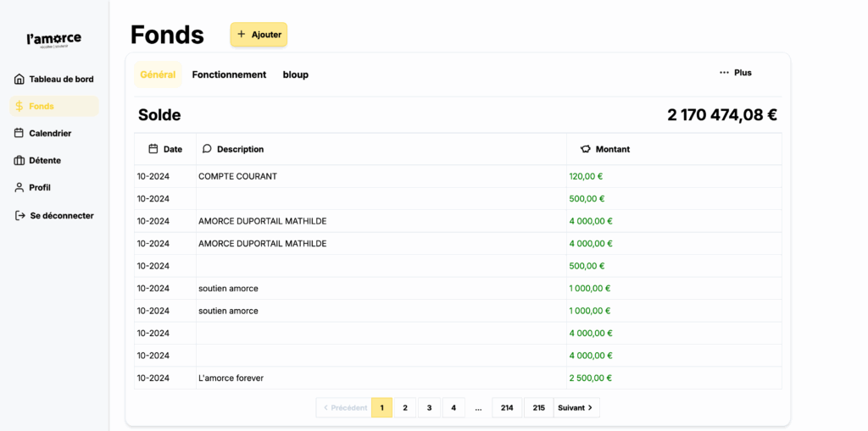This screenshot has height=431, width=868.
Task: Go to Suivant page
Action: [576, 407]
